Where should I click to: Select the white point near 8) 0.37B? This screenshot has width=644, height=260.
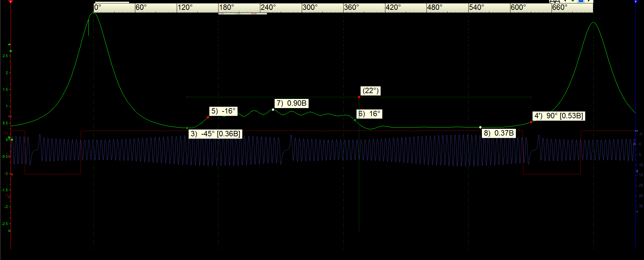point(480,127)
